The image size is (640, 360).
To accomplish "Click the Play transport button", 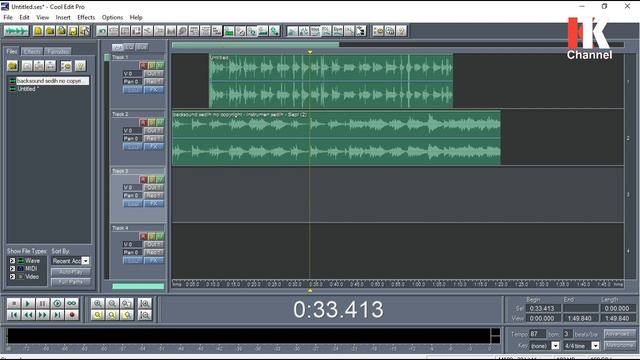I will click(28, 303).
